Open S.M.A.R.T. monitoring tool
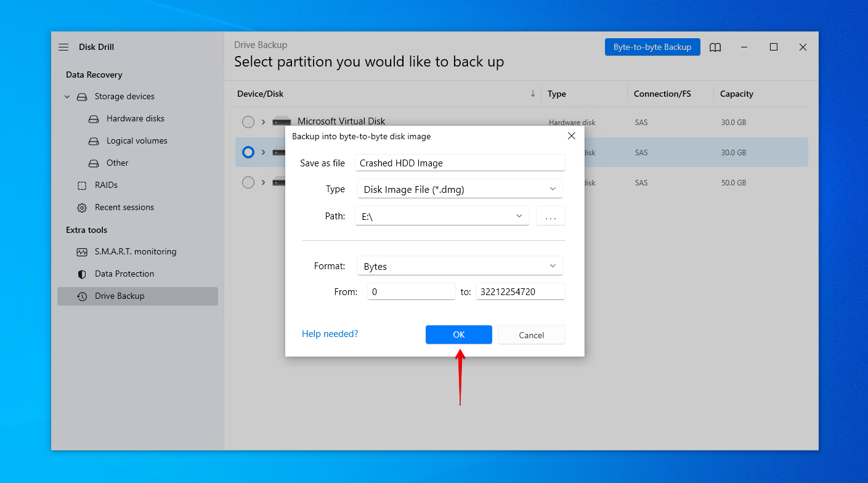The width and height of the screenshot is (868, 483). coord(82,251)
